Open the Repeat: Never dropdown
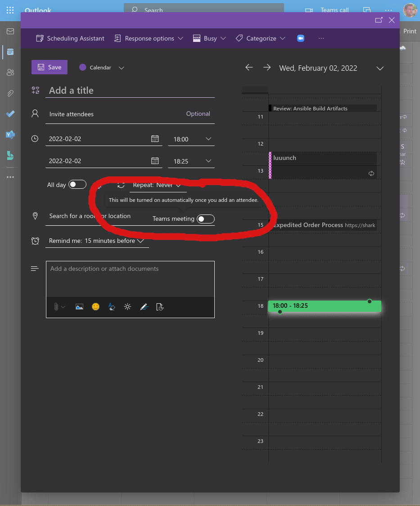Screen dimensions: 420x506 (x=158, y=185)
